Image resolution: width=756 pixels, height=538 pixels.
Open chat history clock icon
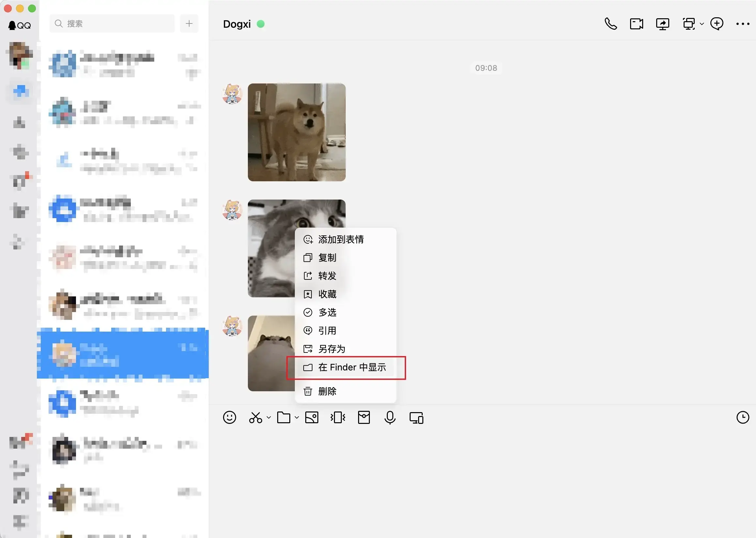[743, 417]
